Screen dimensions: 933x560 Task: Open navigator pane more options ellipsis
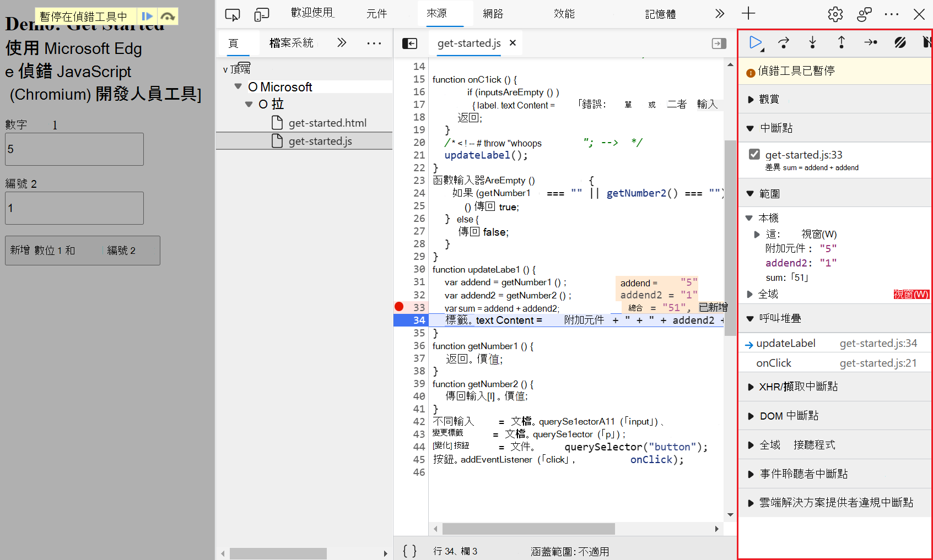374,43
